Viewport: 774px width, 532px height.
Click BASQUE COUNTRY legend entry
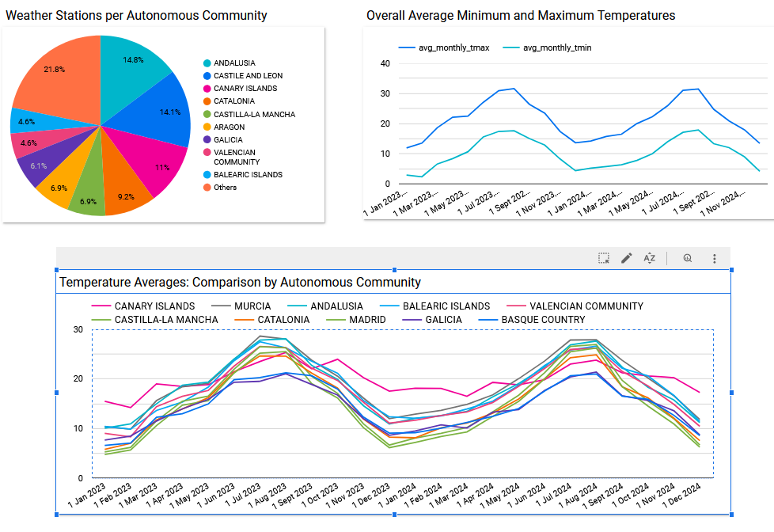pyautogui.click(x=532, y=320)
